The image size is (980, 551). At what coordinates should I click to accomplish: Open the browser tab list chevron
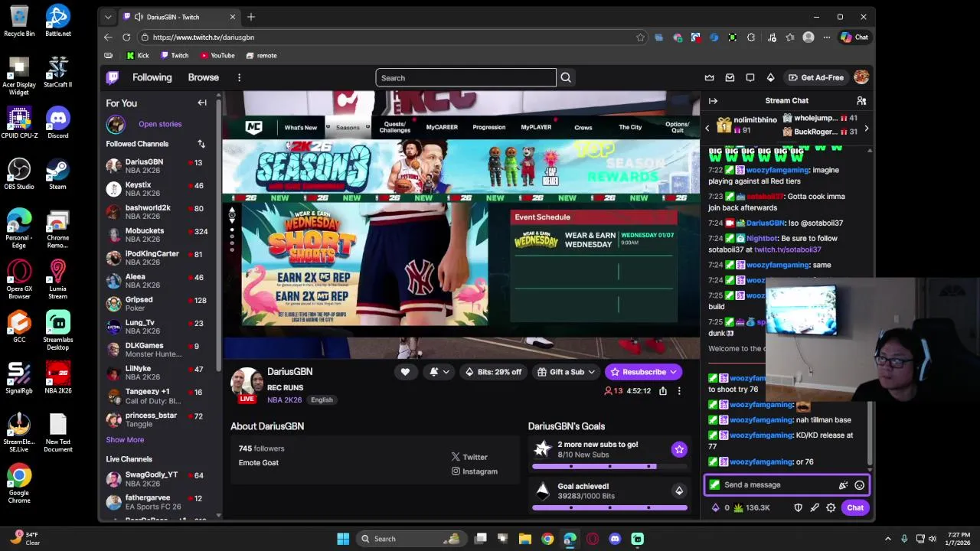[108, 17]
